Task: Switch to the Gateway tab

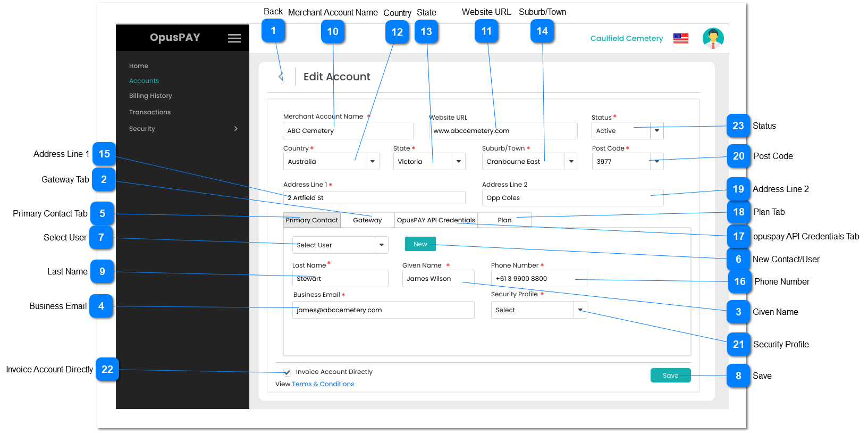Action: pyautogui.click(x=367, y=220)
